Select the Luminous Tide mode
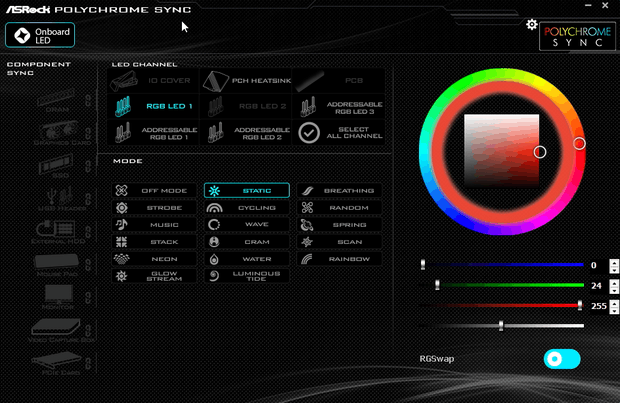The height and width of the screenshot is (403, 620). pos(247,276)
